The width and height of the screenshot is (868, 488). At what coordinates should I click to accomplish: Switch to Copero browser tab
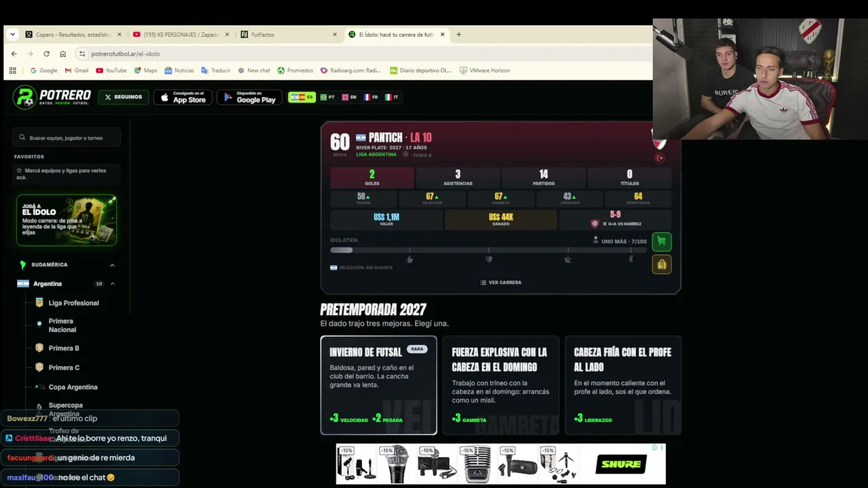(x=73, y=35)
